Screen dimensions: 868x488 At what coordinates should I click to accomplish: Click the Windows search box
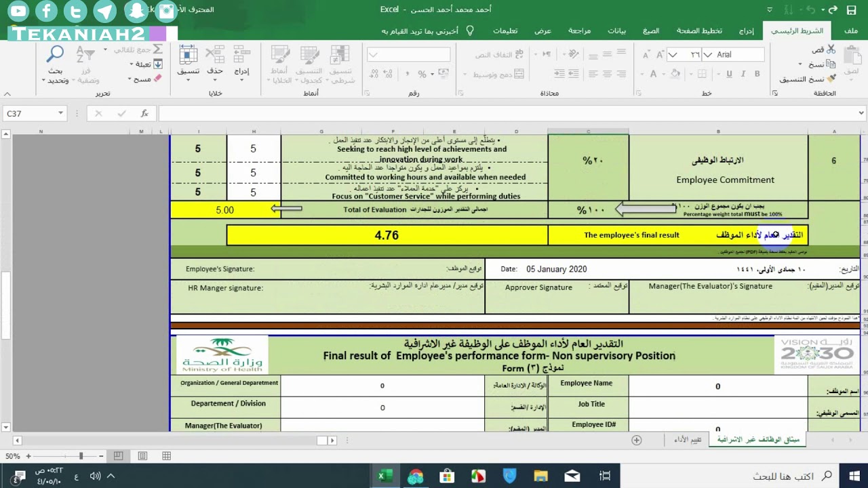[728, 476]
